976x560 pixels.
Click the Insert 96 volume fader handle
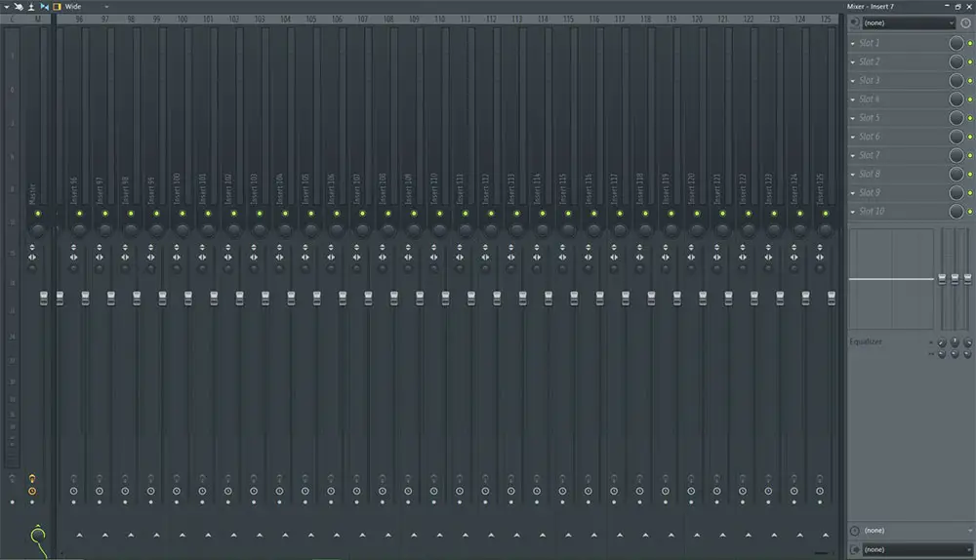click(85, 297)
